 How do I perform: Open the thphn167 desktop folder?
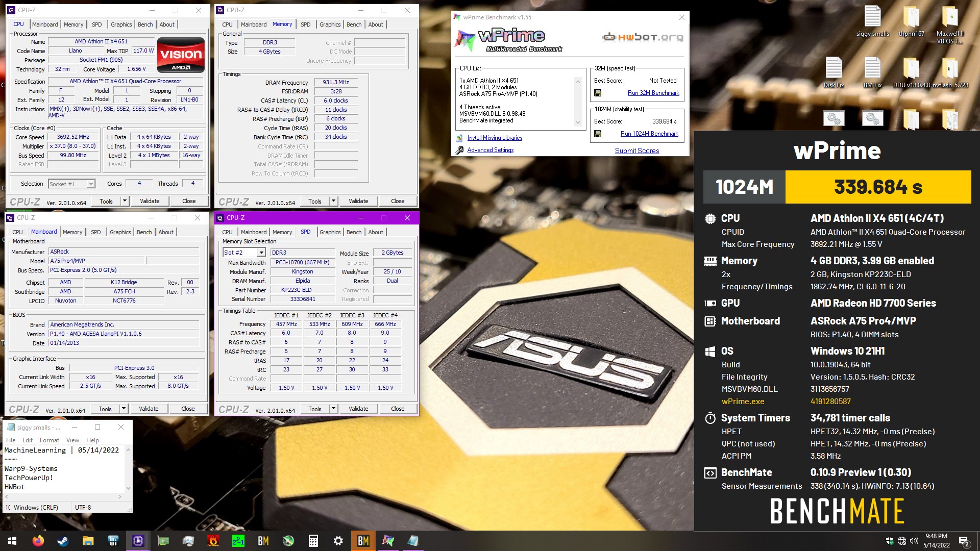click(911, 20)
